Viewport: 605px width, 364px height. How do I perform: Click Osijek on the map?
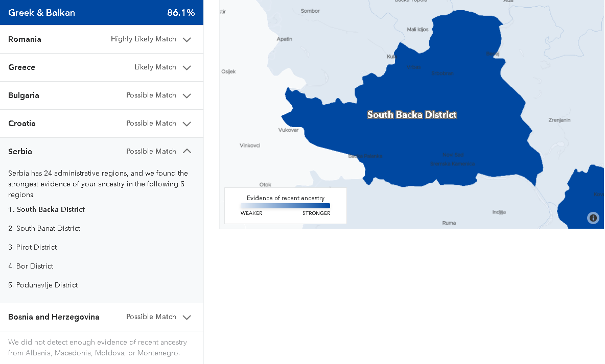228,71
